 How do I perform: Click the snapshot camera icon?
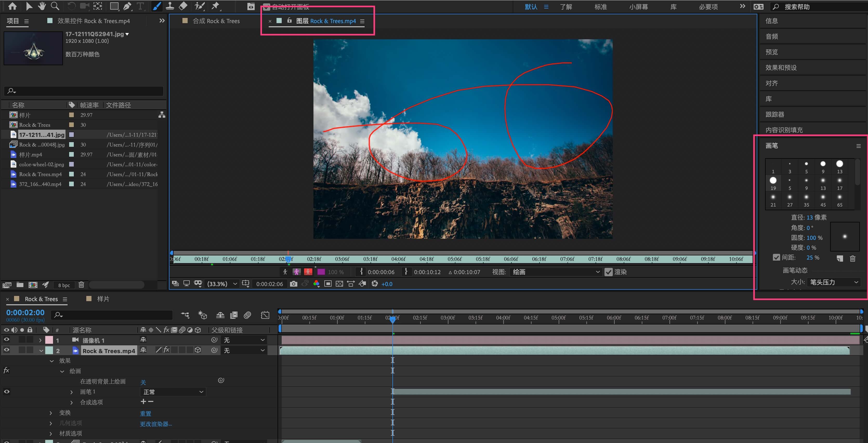point(293,284)
